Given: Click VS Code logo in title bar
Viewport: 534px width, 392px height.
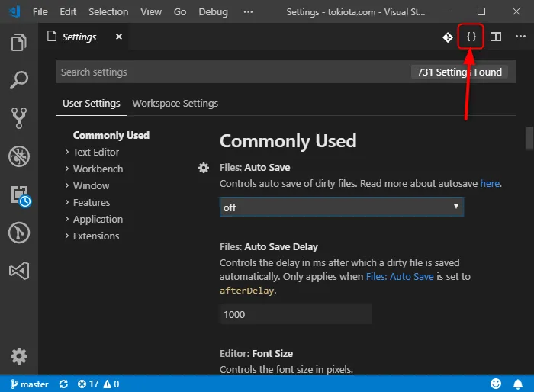Looking at the screenshot, I should point(14,11).
